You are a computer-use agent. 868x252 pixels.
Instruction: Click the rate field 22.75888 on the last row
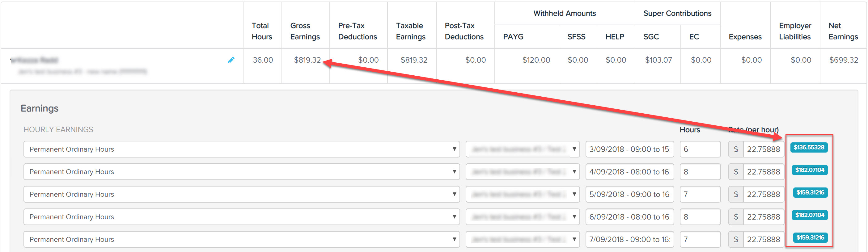[x=764, y=239]
